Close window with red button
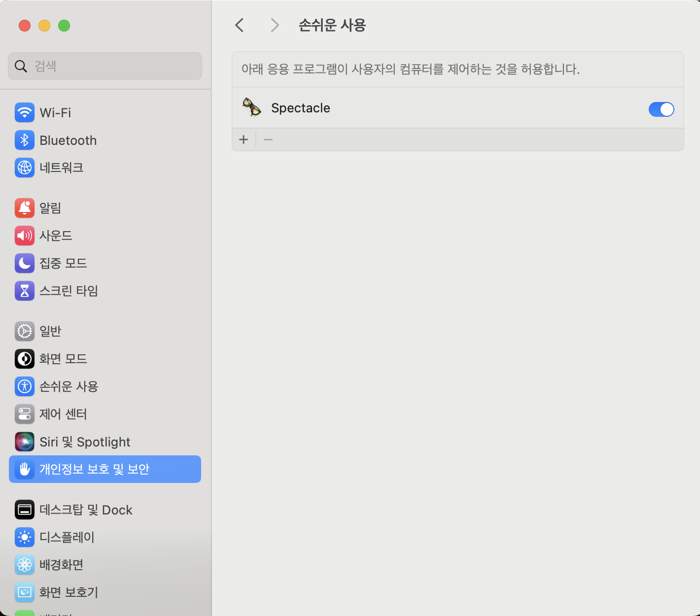700x616 pixels. [x=25, y=26]
